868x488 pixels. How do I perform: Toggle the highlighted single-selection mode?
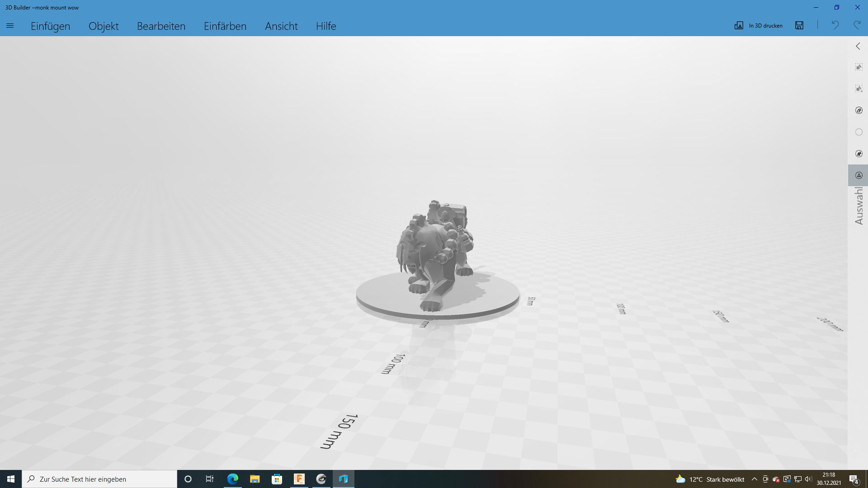[858, 175]
